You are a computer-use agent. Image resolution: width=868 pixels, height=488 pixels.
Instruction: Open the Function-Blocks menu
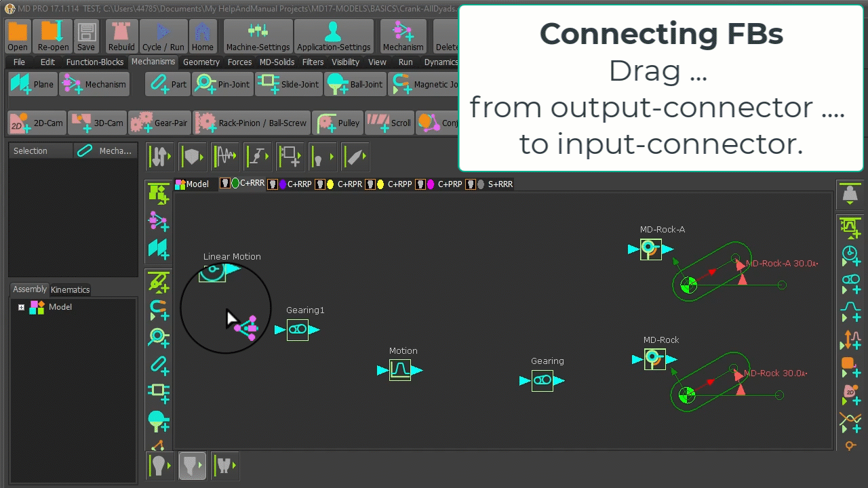[95, 62]
